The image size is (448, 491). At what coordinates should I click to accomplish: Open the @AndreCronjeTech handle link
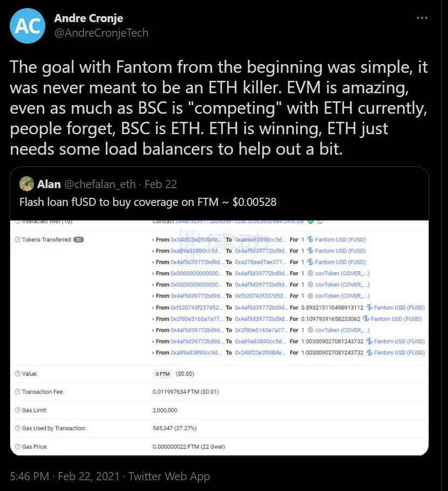(101, 33)
